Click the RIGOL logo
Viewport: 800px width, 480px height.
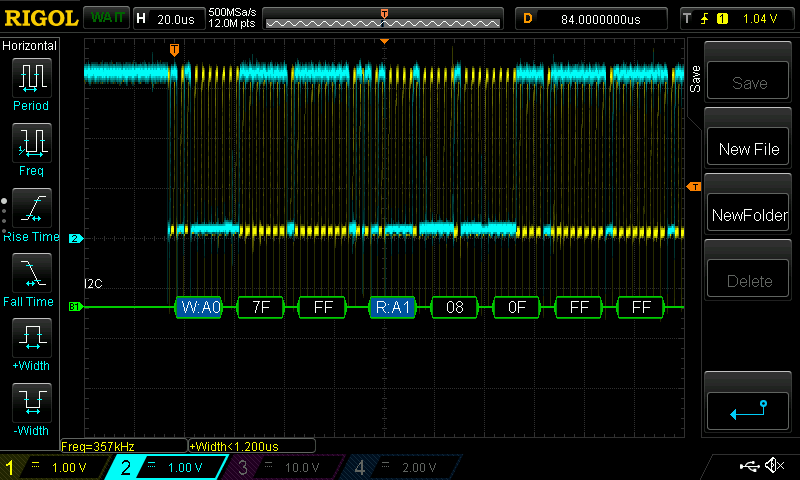tap(41, 18)
